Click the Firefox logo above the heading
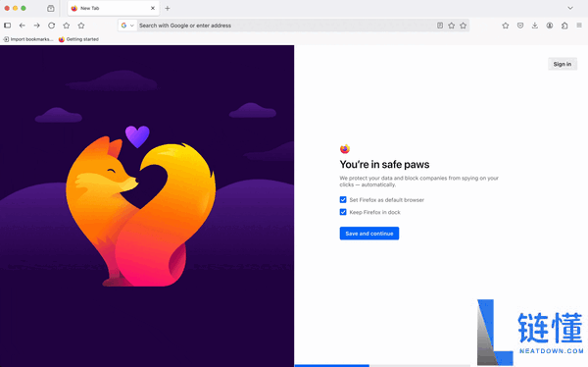Screen dimensions: 588x367 tap(345, 149)
